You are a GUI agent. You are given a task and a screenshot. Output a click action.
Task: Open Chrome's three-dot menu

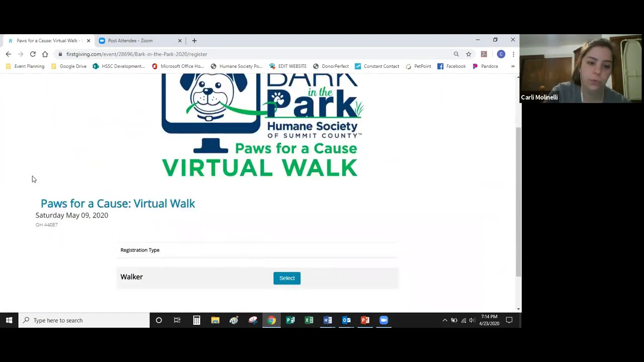click(x=513, y=54)
